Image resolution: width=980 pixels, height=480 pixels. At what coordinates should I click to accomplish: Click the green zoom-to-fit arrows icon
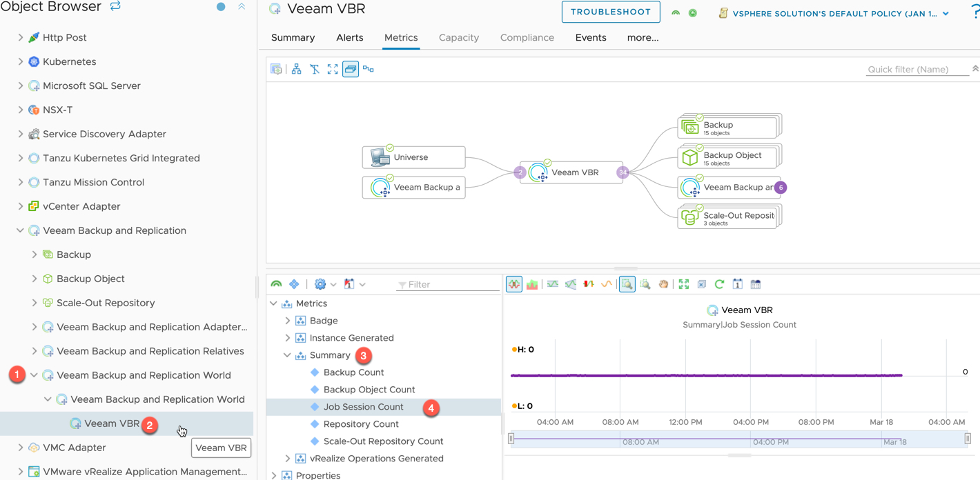click(x=684, y=284)
